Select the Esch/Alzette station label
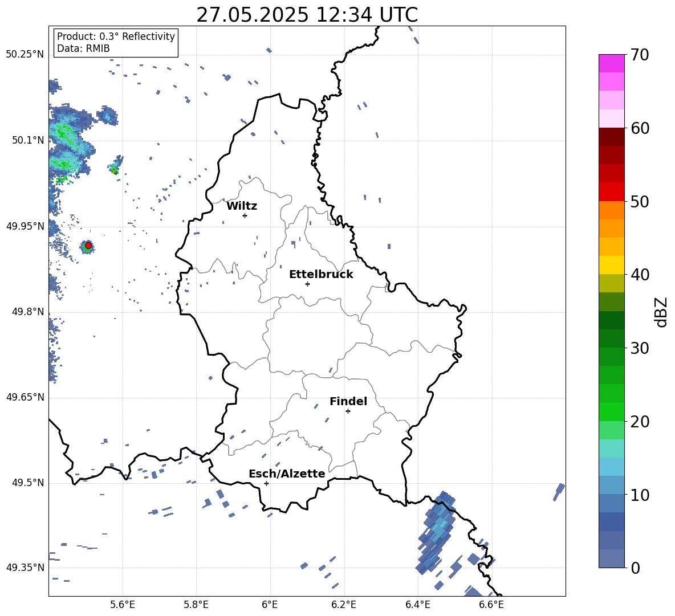Image resolution: width=675 pixels, height=616 pixels. click(287, 474)
